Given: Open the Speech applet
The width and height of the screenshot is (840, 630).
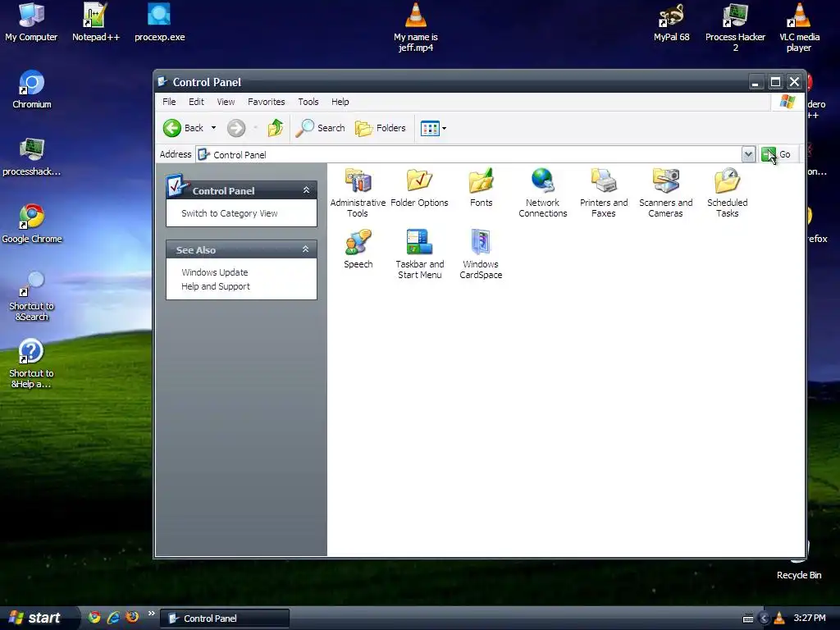Looking at the screenshot, I should coord(358,249).
